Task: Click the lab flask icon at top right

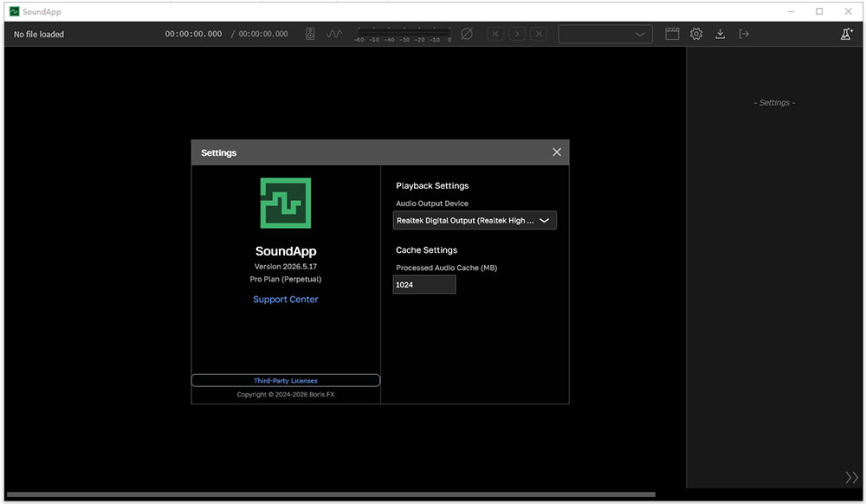Action: (847, 34)
